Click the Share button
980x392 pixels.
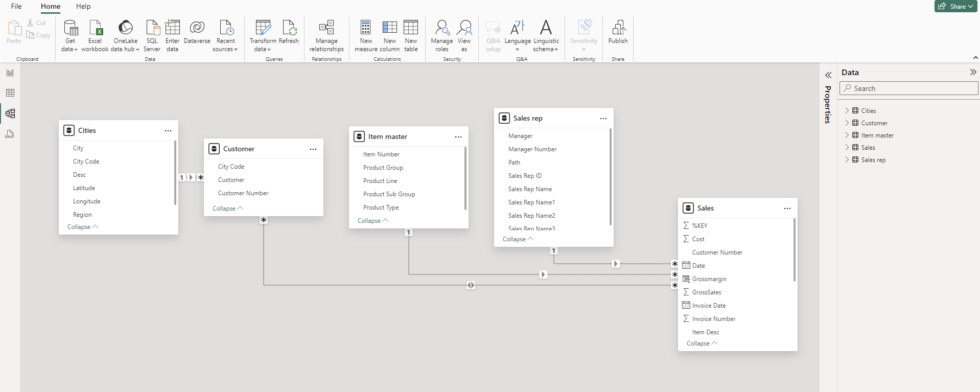[x=955, y=6]
